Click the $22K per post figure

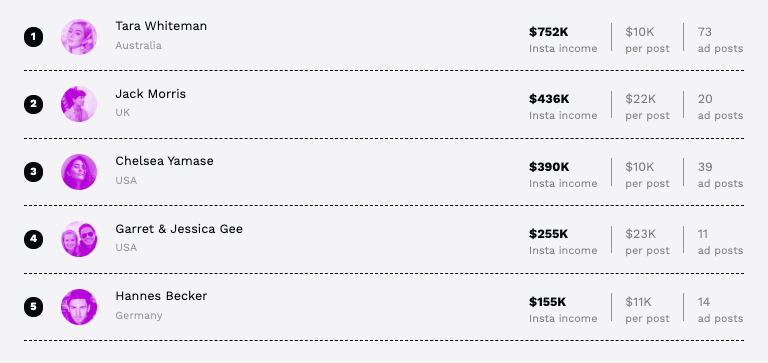click(x=640, y=99)
